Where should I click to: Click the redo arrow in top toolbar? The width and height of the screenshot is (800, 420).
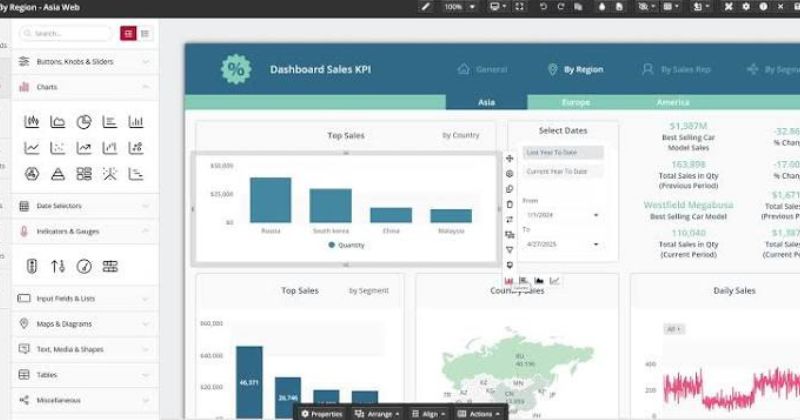tap(561, 7)
